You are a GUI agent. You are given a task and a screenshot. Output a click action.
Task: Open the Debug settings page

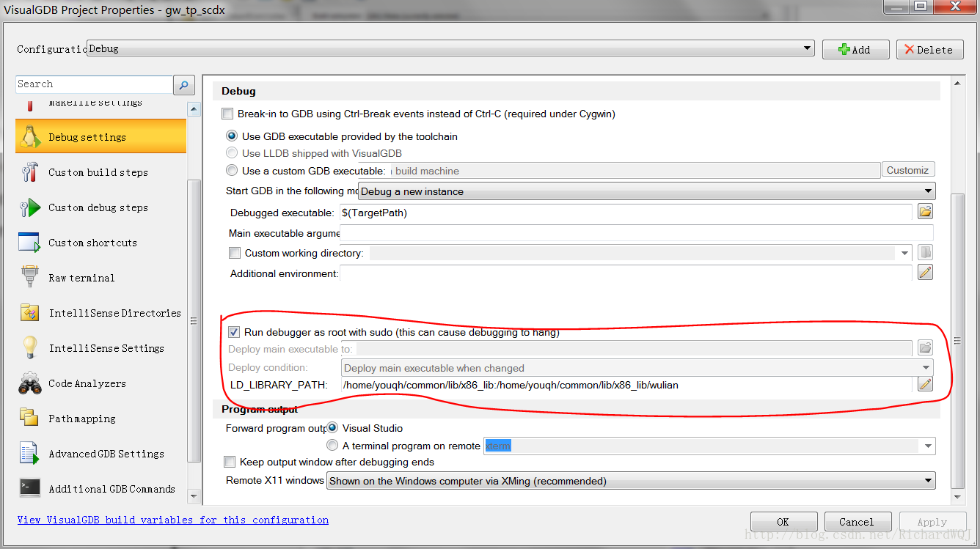tap(100, 136)
